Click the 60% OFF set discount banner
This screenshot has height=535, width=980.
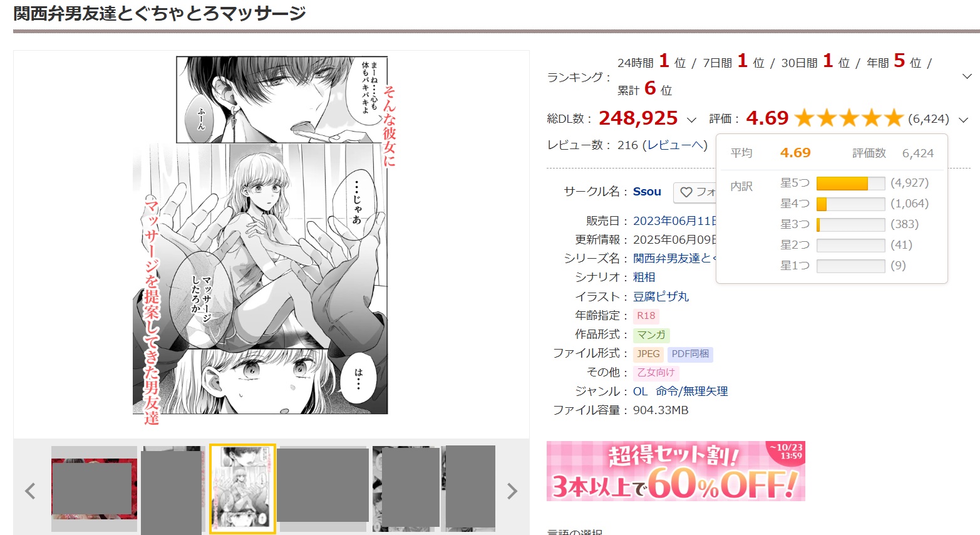(x=676, y=471)
